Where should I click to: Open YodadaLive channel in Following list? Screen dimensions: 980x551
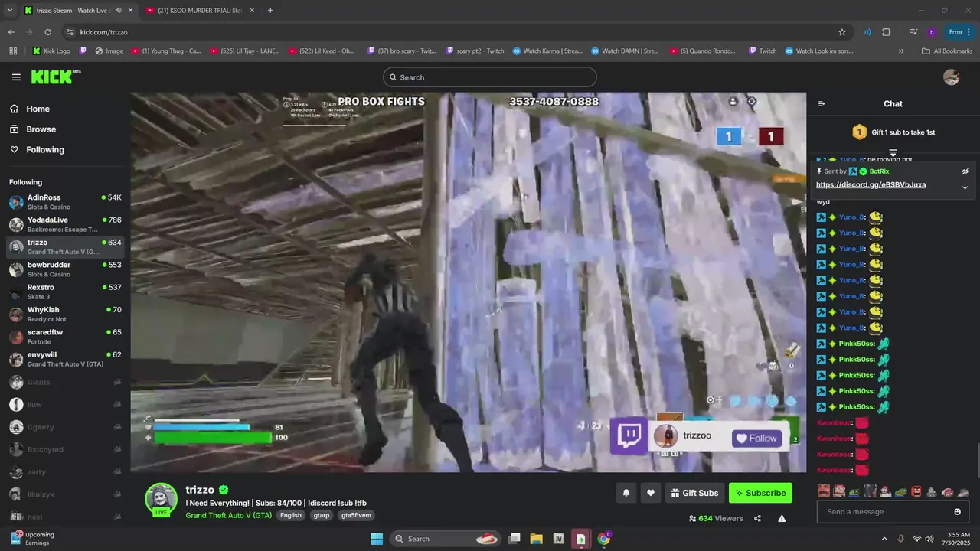[65, 224]
